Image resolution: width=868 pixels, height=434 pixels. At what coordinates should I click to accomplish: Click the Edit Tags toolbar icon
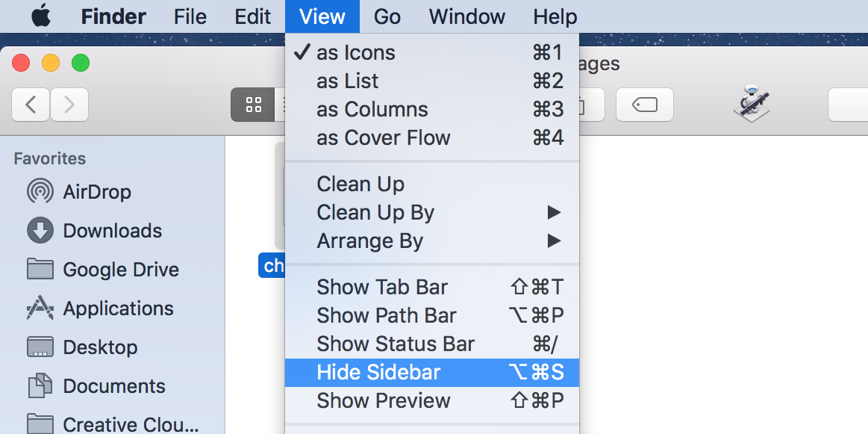(x=644, y=105)
